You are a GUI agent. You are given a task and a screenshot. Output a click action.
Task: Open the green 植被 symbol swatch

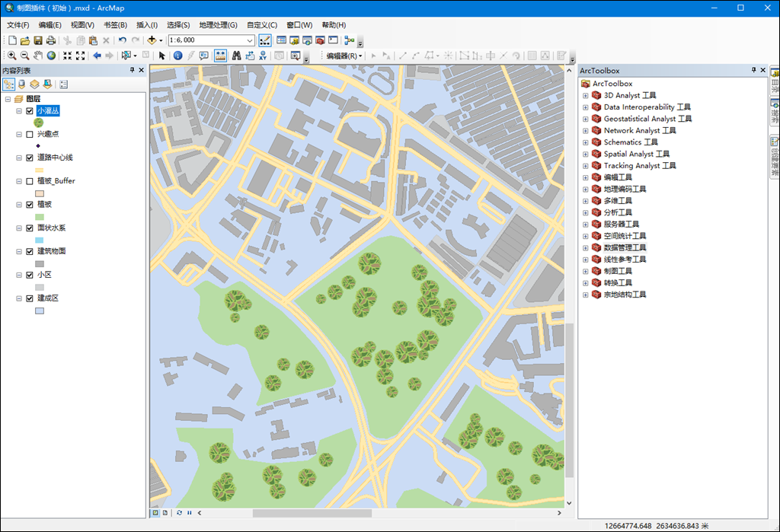pos(40,217)
